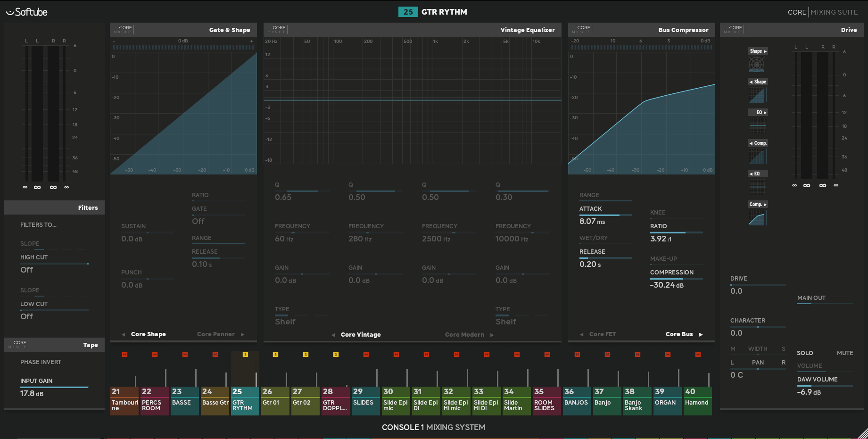
Task: Select the triangle thumbnail under '◄ Shape'
Action: 757,95
